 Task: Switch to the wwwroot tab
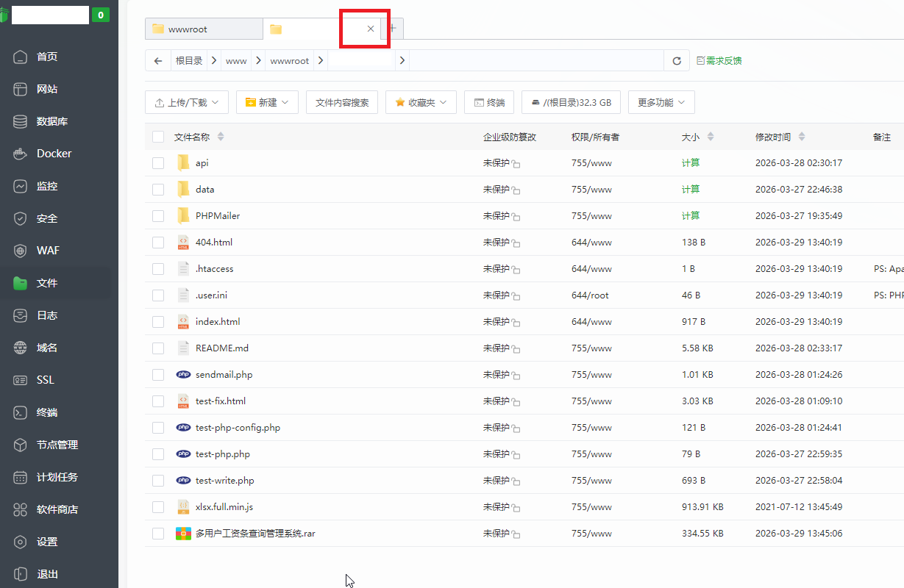click(x=203, y=29)
